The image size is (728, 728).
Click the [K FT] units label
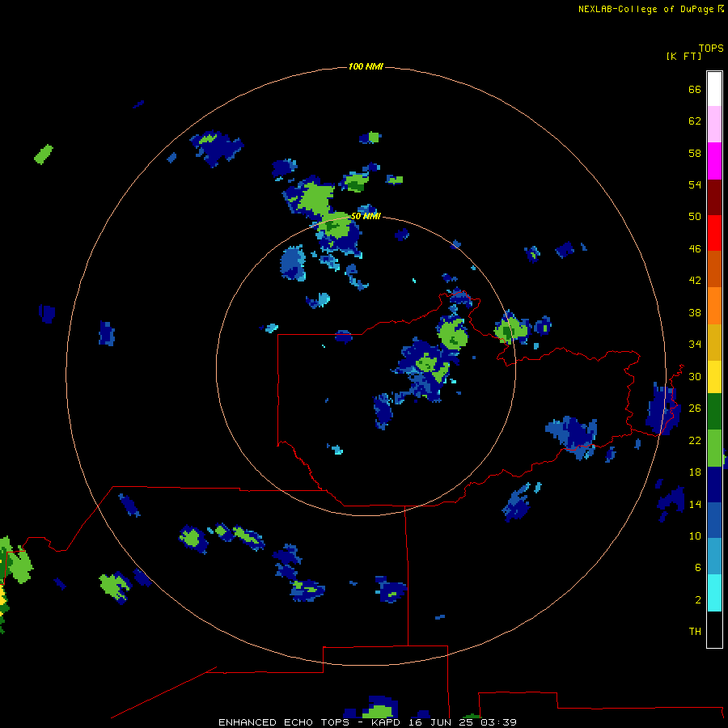pyautogui.click(x=684, y=56)
